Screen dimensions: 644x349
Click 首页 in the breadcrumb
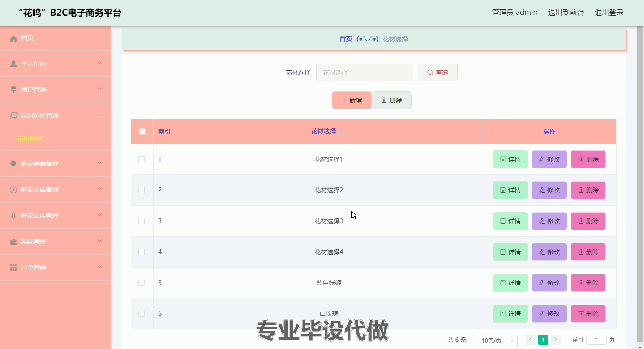pos(346,39)
